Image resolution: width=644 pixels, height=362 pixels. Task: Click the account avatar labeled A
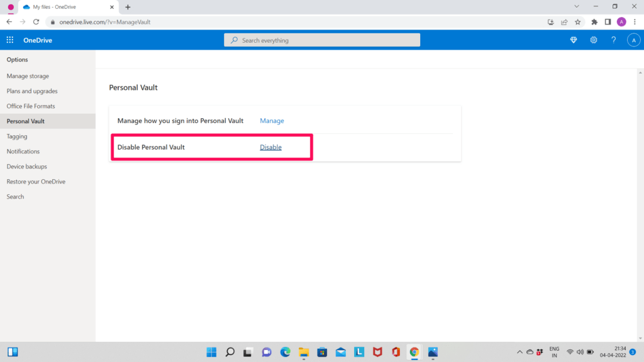click(x=633, y=40)
